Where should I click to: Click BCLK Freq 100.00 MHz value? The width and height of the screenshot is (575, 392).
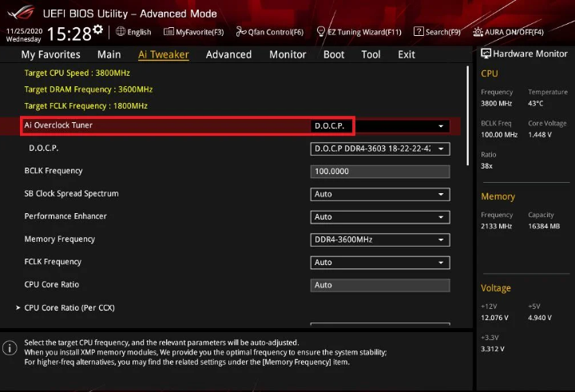coord(499,135)
